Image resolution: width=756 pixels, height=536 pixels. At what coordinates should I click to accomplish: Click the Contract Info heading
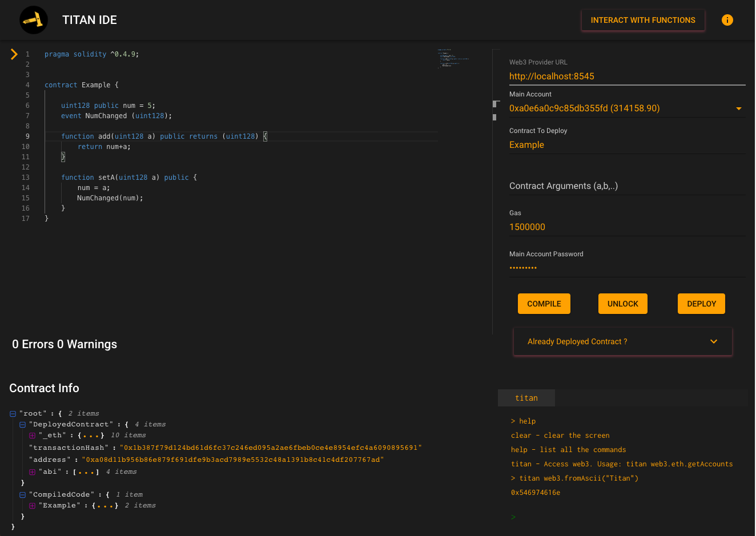tap(44, 388)
